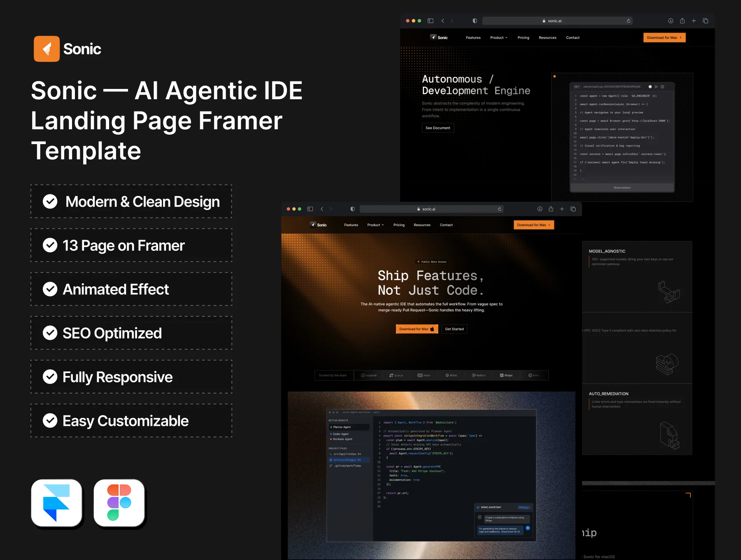
Task: Click Show bottom in code panel
Action: click(622, 188)
